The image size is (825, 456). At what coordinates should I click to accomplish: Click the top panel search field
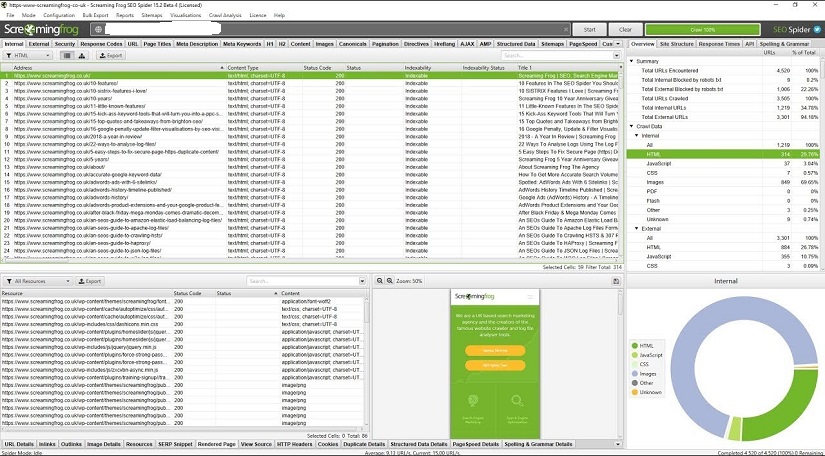point(557,55)
